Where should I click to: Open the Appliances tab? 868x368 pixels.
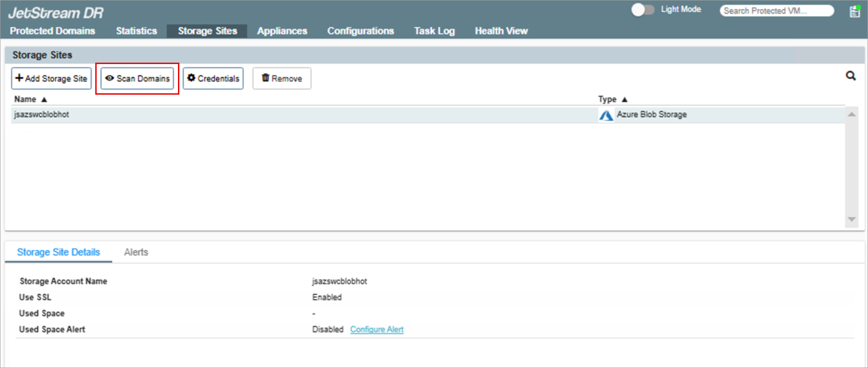tap(282, 31)
